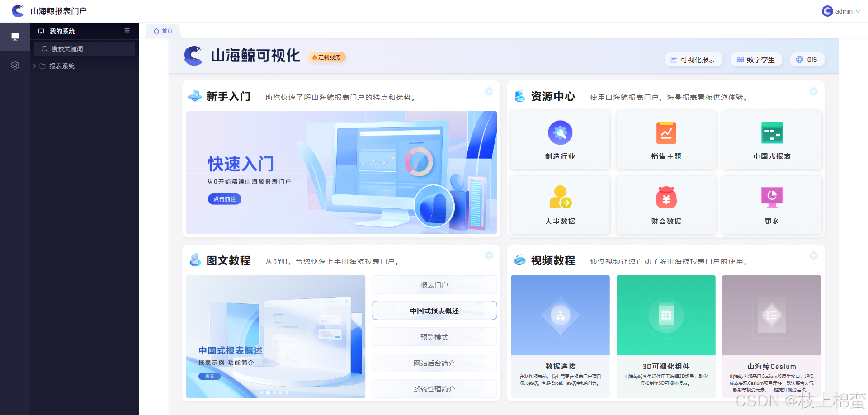
Task: Switch to the 首页 tab
Action: tap(163, 31)
